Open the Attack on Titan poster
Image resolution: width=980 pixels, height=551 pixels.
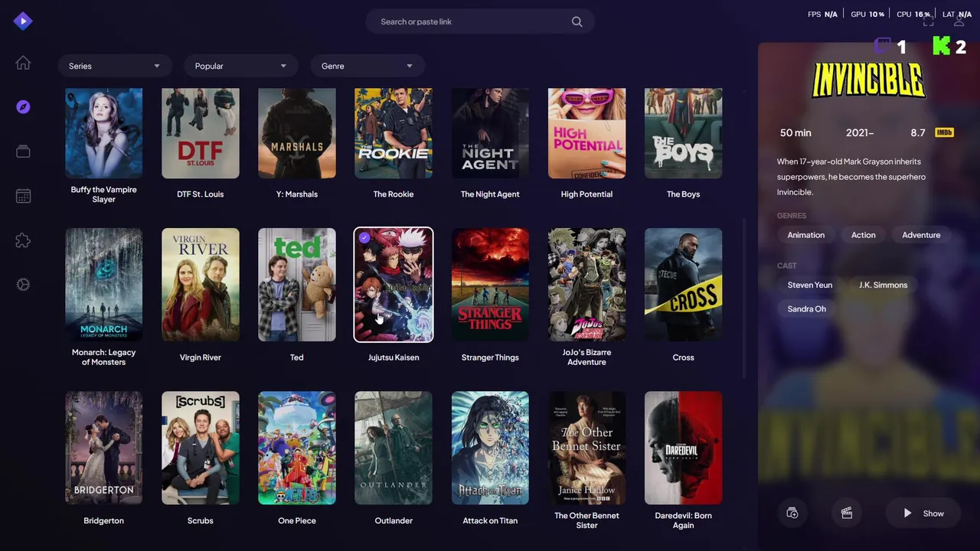[490, 448]
